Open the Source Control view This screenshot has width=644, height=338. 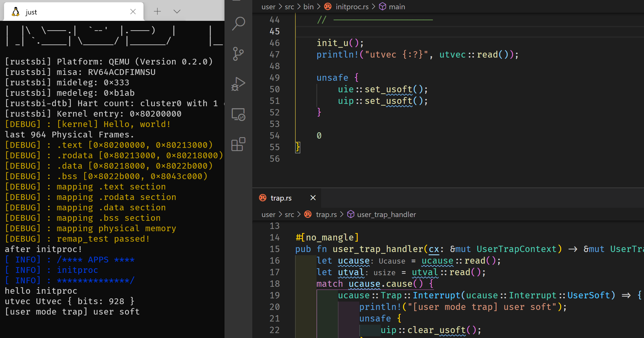point(238,54)
